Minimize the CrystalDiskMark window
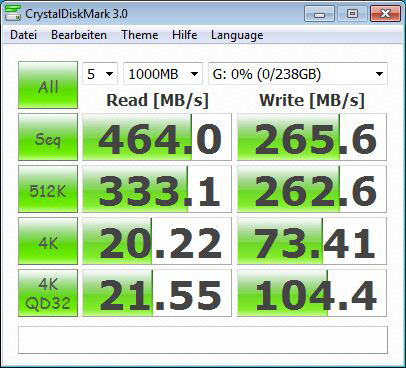 coord(319,14)
